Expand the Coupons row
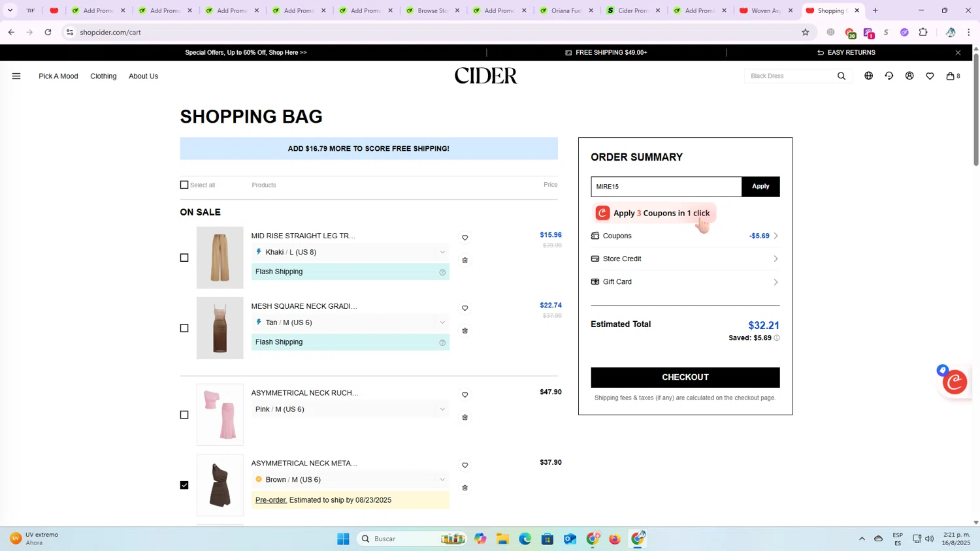This screenshot has width=980, height=551. tap(685, 236)
